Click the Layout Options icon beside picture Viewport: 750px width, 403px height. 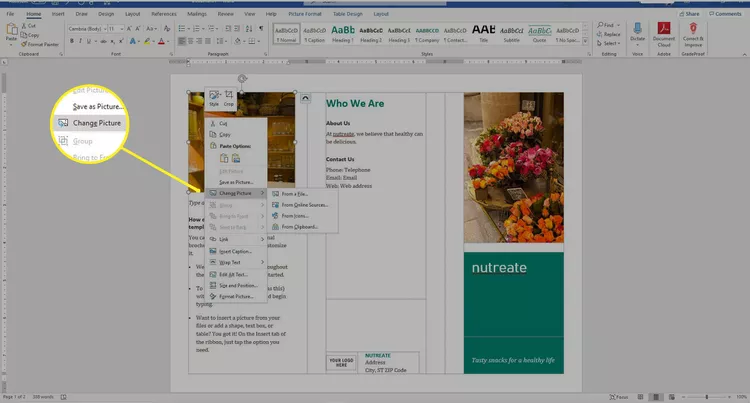point(305,98)
